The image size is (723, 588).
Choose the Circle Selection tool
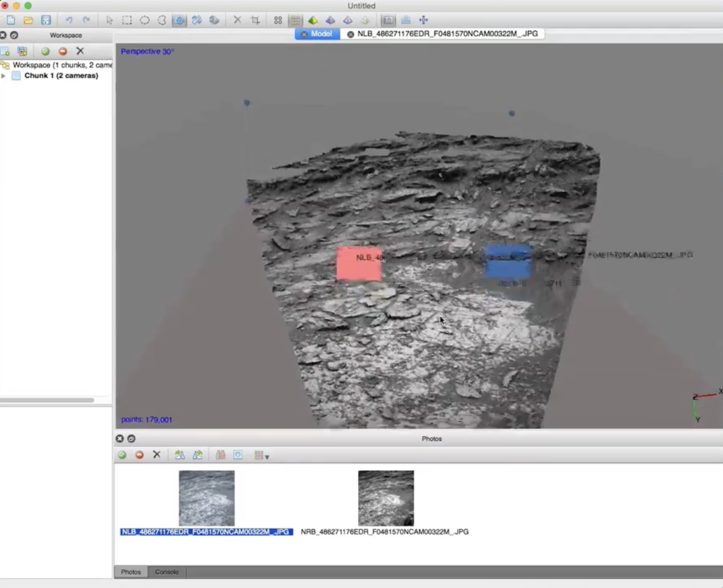click(145, 20)
